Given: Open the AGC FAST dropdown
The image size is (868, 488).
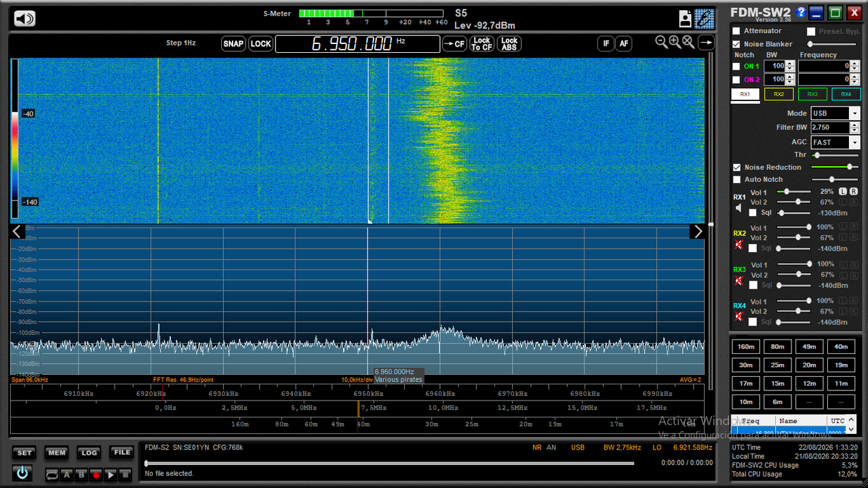Looking at the screenshot, I should point(835,142).
